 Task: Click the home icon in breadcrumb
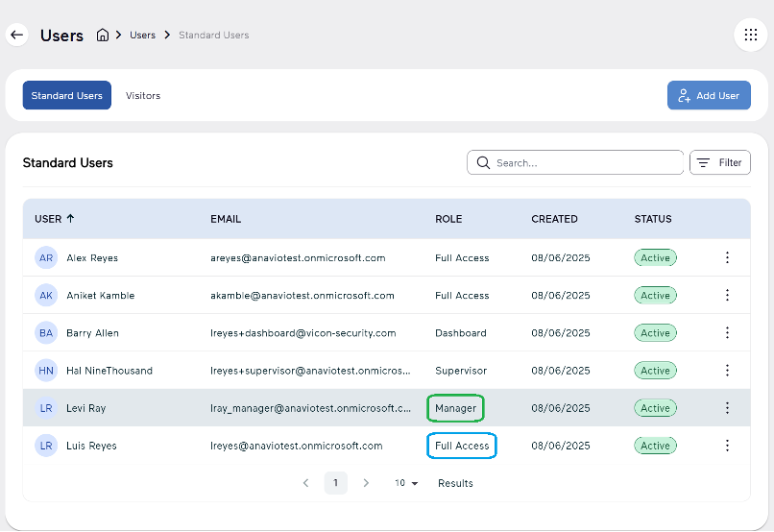103,36
